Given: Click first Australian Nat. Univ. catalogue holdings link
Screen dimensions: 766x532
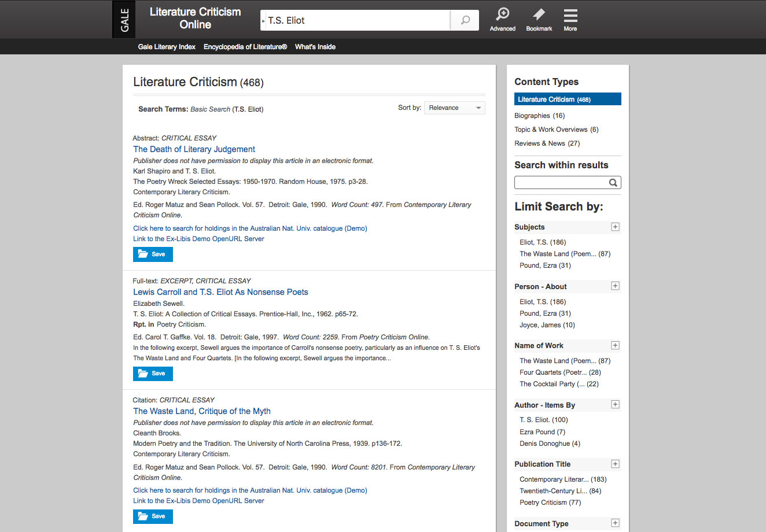Looking at the screenshot, I should [250, 228].
